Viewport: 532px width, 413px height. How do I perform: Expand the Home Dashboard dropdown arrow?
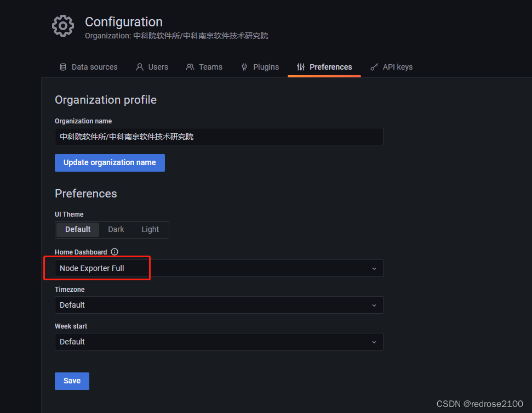pyautogui.click(x=374, y=269)
